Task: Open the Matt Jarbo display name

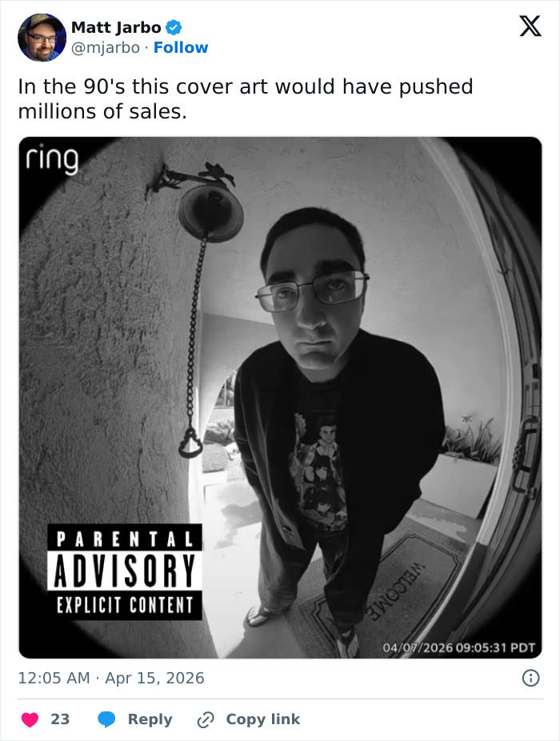Action: click(x=116, y=27)
